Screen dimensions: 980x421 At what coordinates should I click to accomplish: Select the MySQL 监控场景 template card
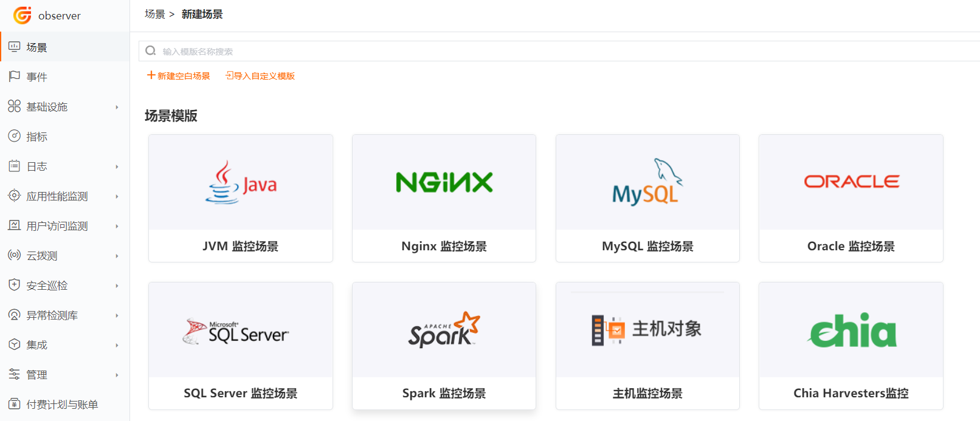[x=647, y=198]
